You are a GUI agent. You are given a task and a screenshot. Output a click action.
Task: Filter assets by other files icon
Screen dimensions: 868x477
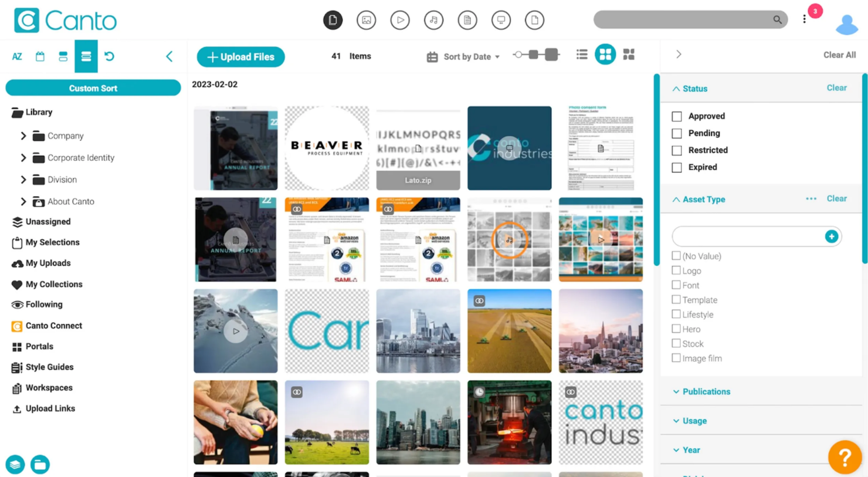click(x=534, y=20)
